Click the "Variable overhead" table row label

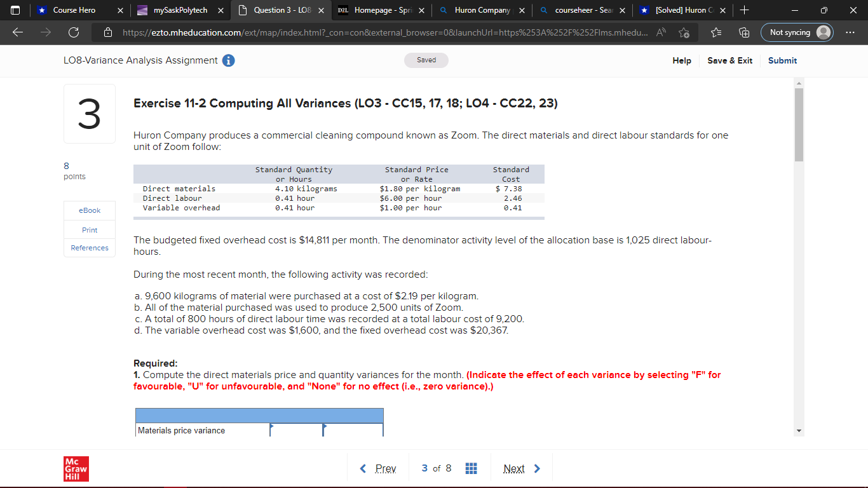point(182,208)
